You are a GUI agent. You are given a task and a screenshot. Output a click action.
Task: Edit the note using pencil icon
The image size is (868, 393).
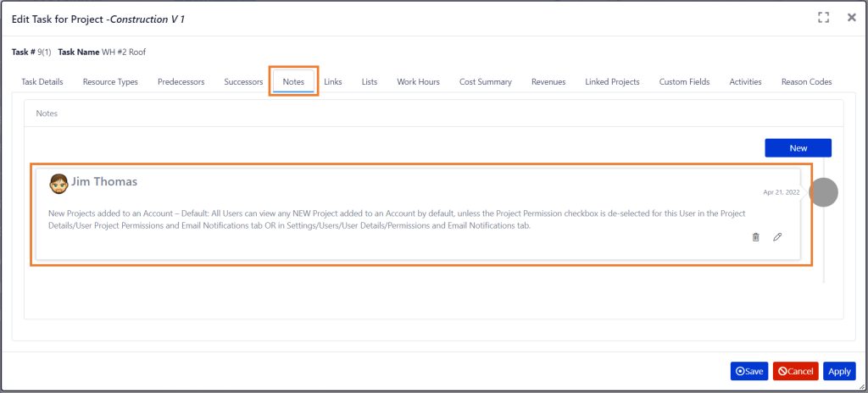[x=778, y=237]
